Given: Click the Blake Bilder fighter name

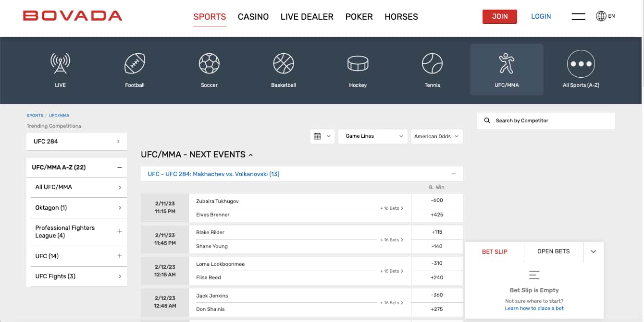Looking at the screenshot, I should tap(210, 232).
